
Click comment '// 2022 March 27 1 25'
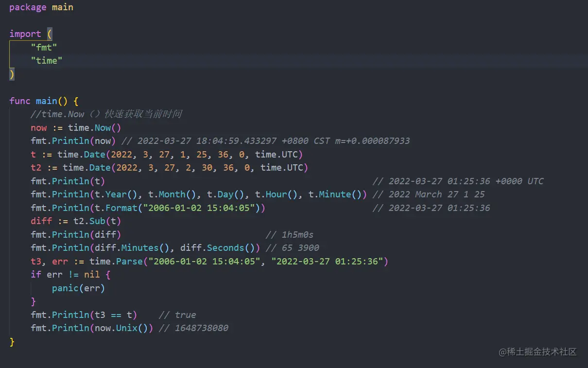429,194
